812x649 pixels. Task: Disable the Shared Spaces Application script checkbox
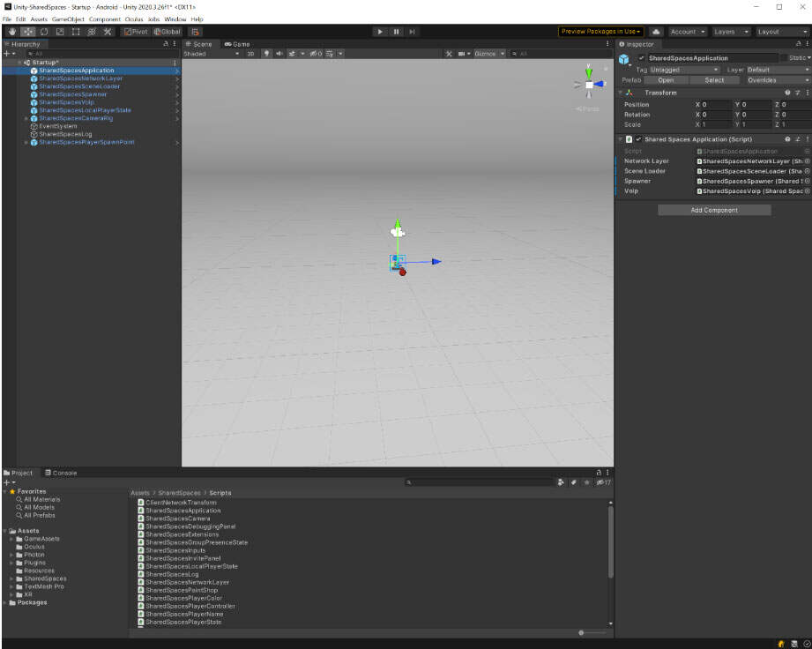(638, 139)
